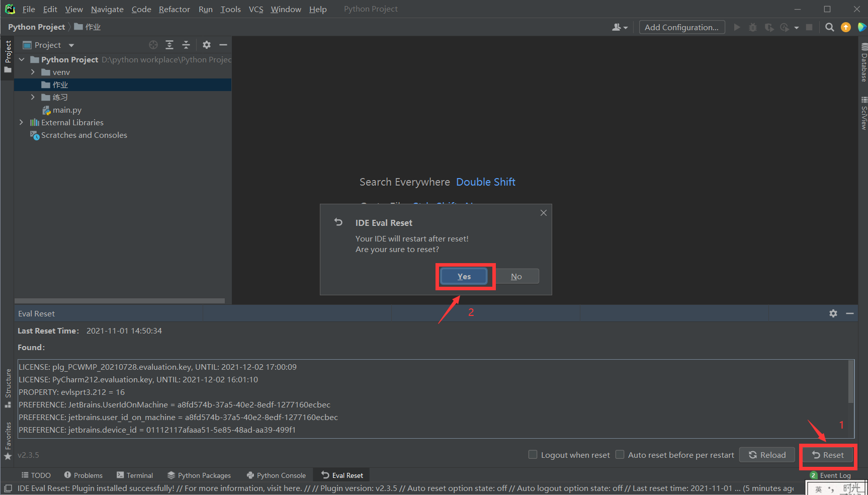868x495 pixels.
Task: Toggle Project side tool window tab
Action: 8,56
